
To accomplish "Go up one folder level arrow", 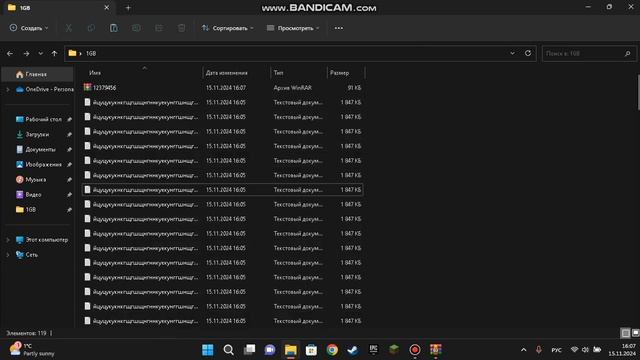I will (54, 53).
